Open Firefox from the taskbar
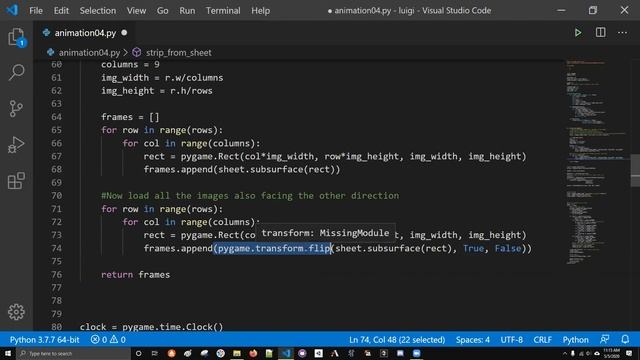This screenshot has height=360, width=640. coord(253,353)
